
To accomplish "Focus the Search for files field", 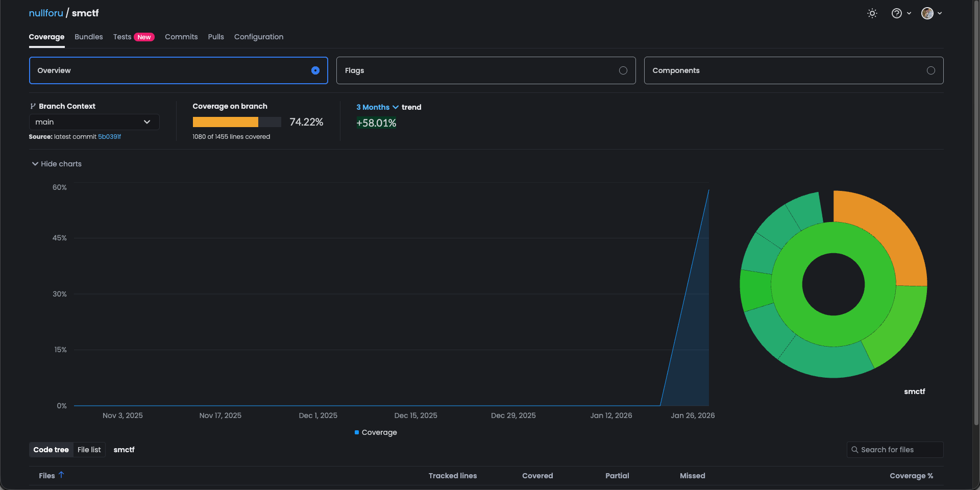I will tap(898, 450).
